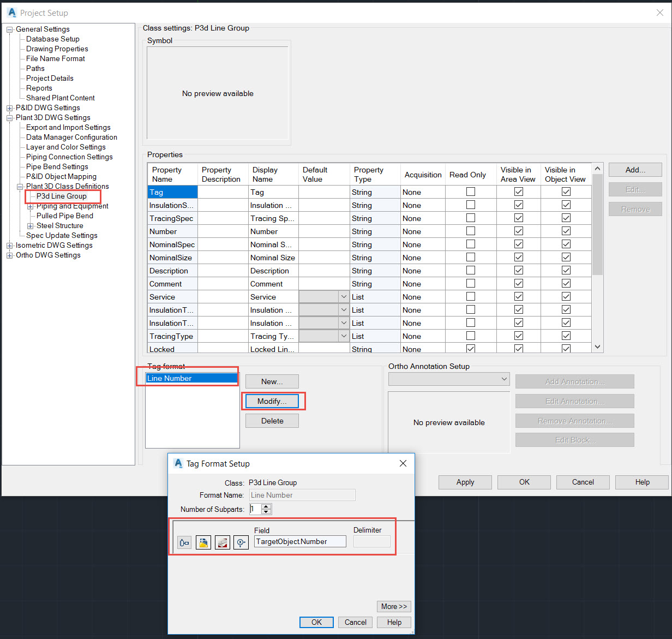The height and width of the screenshot is (639, 672).
Task: Expand the Isometric DWG Settings node
Action: click(9, 245)
